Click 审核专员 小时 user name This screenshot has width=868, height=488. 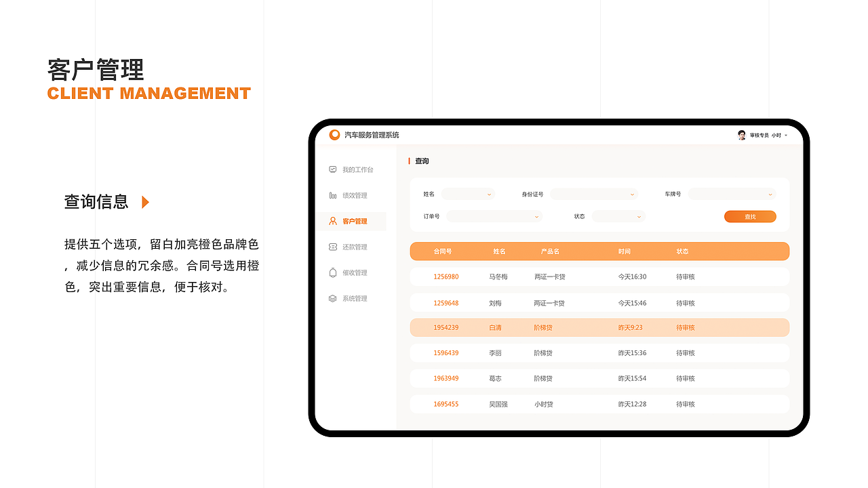[x=766, y=136]
